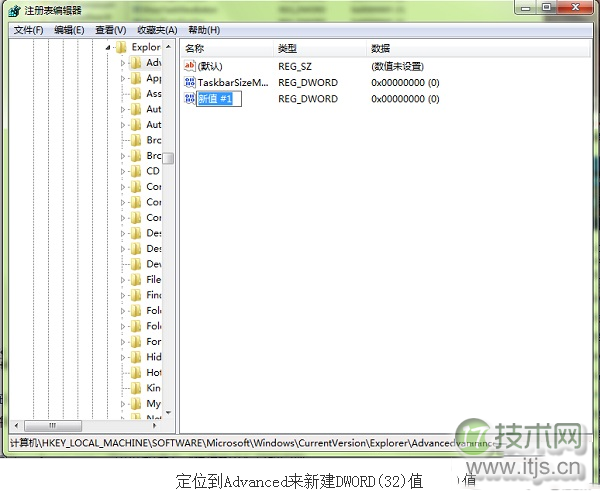600x492 pixels.
Task: Click the tree pane vertical scrollbar thumb
Action: [x=169, y=158]
